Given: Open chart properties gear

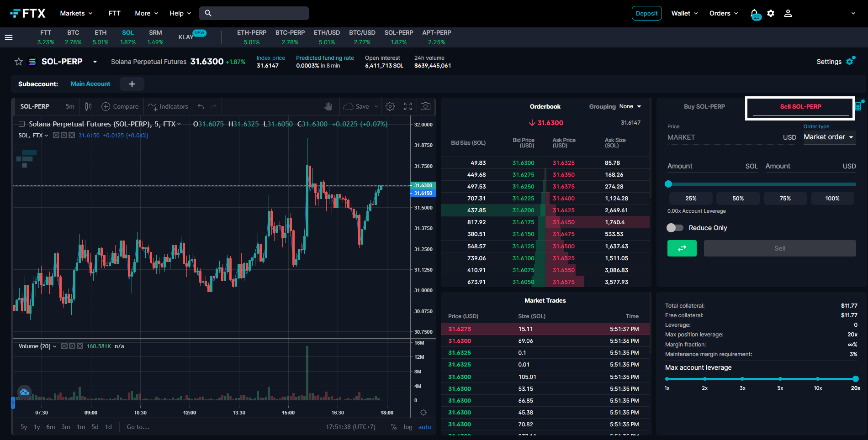Looking at the screenshot, I should pyautogui.click(x=390, y=106).
